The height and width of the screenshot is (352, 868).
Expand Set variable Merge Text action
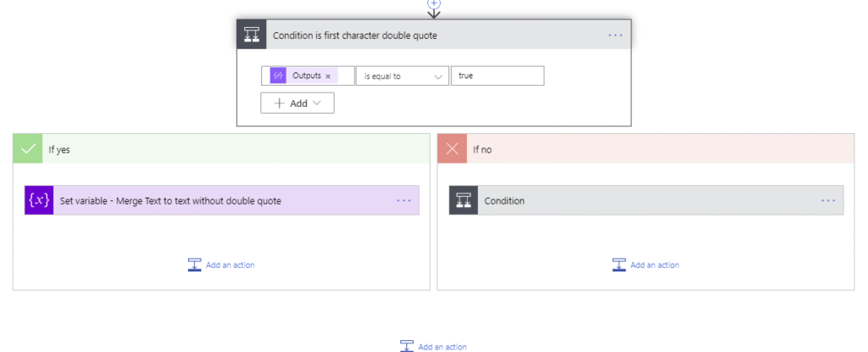coord(222,201)
